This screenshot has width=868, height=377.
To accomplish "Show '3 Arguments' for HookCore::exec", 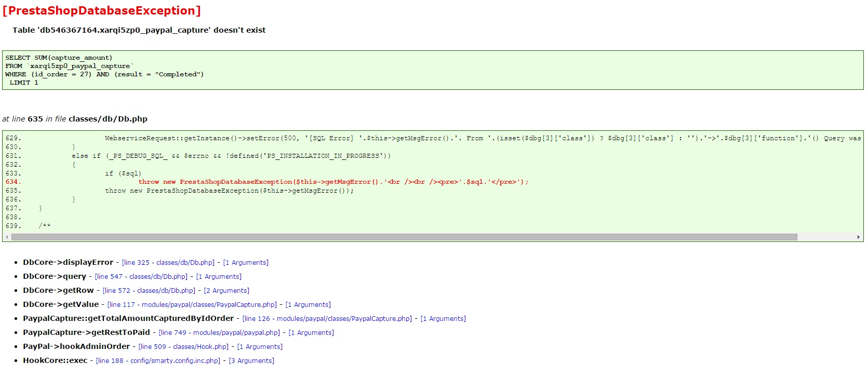I will coord(252,361).
